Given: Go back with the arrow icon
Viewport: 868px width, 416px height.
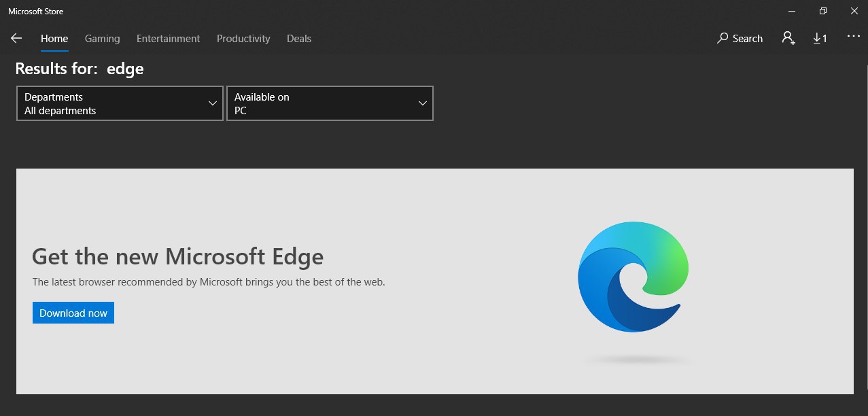Looking at the screenshot, I should tap(16, 39).
